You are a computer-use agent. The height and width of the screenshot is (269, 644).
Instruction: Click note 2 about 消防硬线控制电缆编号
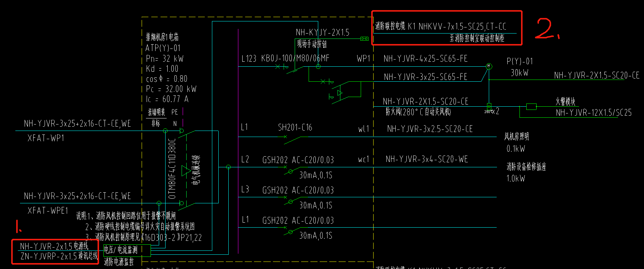pyautogui.click(x=140, y=227)
